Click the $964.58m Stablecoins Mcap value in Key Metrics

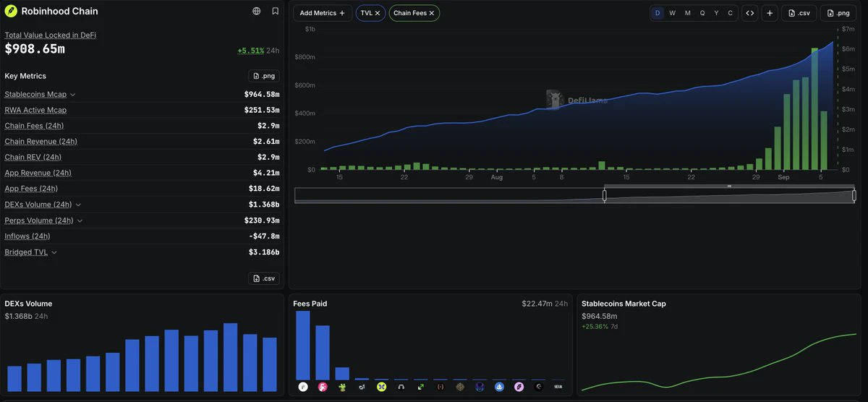262,95
